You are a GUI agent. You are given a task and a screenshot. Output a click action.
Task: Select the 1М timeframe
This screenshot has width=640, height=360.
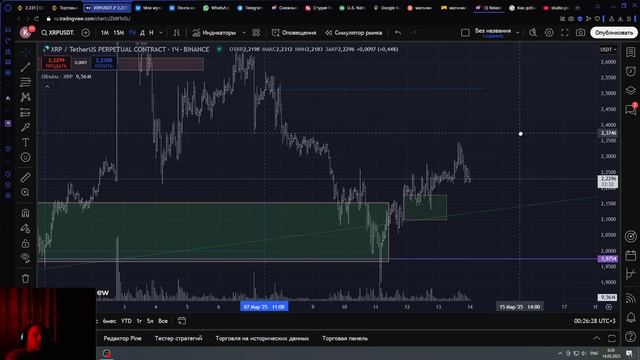pos(104,33)
